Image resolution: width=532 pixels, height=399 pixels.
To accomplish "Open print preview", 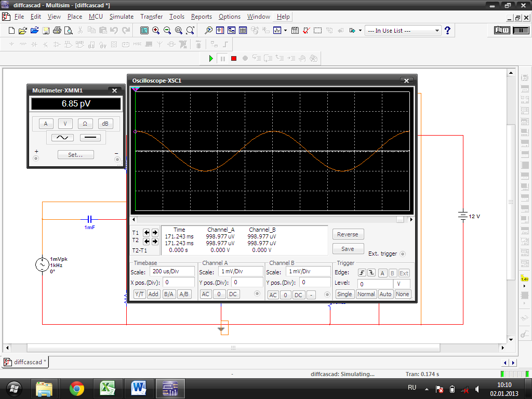I will point(69,31).
